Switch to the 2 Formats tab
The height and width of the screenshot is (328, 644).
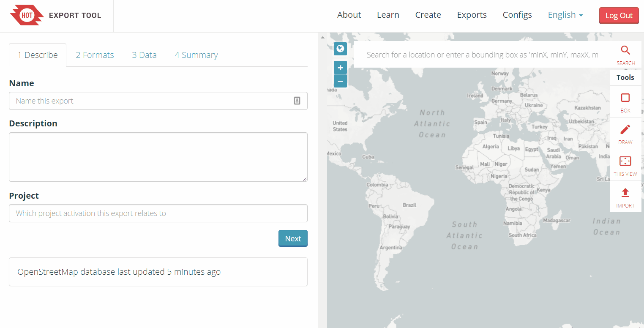point(95,55)
